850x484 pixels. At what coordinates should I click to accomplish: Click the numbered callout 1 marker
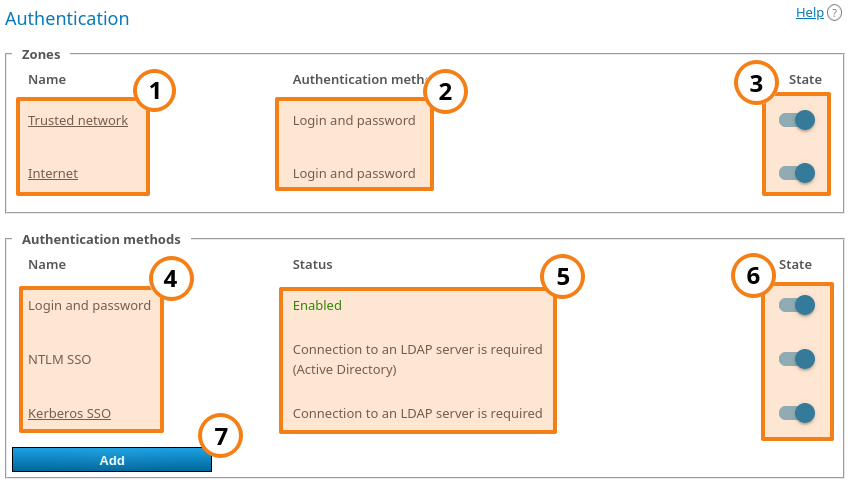(x=154, y=92)
